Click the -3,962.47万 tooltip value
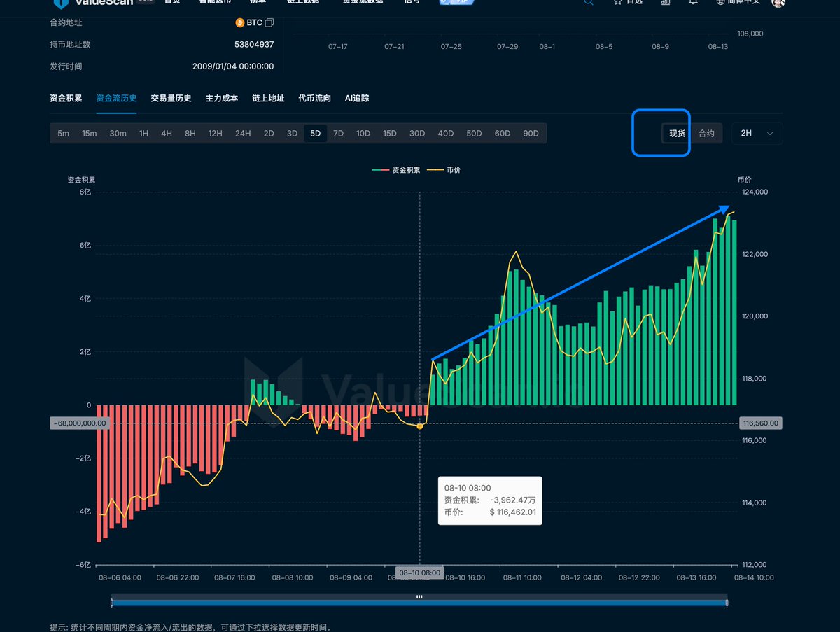Viewport: 840px width, 632px height. 514,500
